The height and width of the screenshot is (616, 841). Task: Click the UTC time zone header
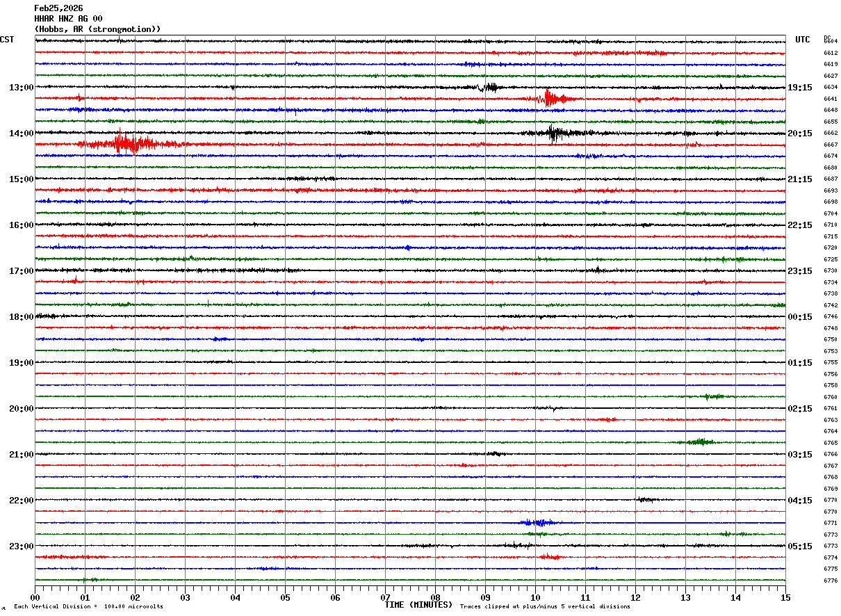[x=803, y=40]
